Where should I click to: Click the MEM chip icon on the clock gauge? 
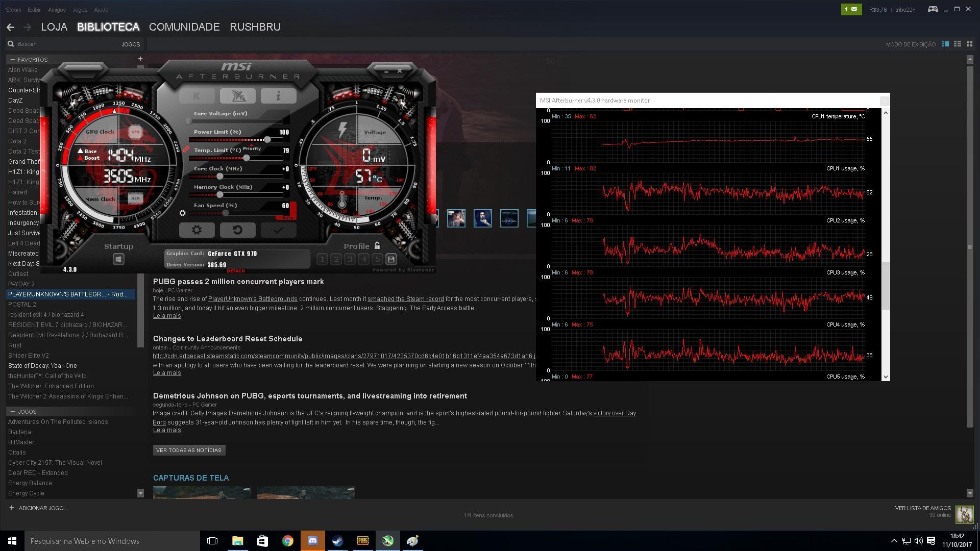pyautogui.click(x=135, y=198)
